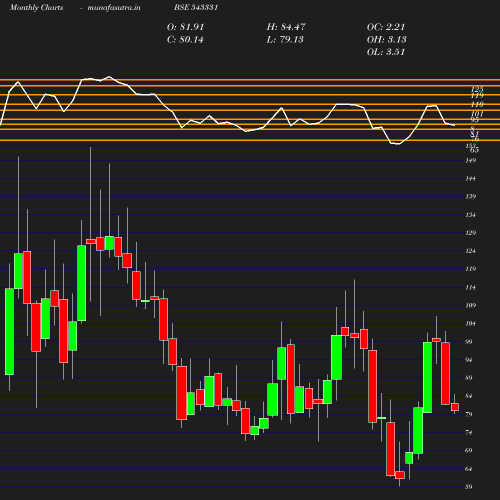Click the 64 price axis label
Viewport: 500px width, 500px height.
(469, 469)
